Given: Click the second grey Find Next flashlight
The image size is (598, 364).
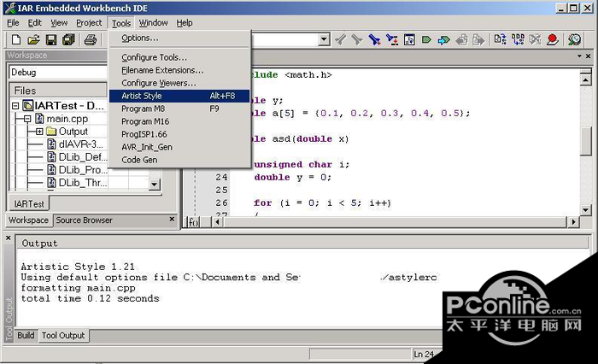Looking at the screenshot, I should 357,39.
